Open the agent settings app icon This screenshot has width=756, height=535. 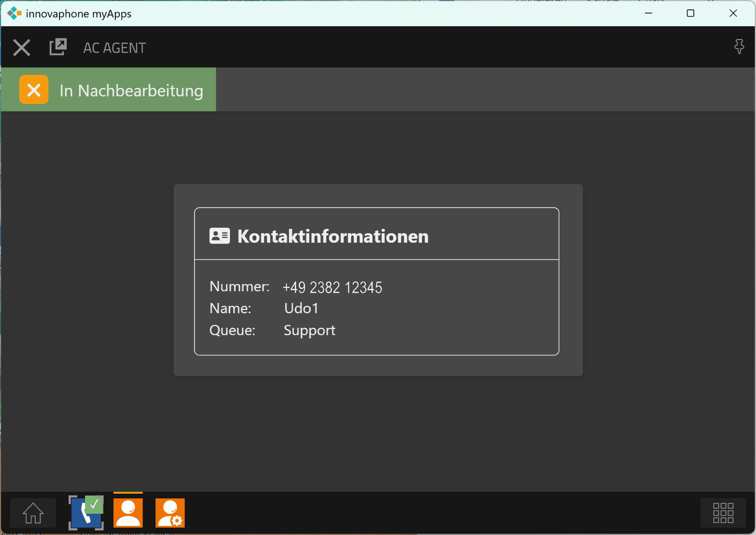tap(170, 513)
